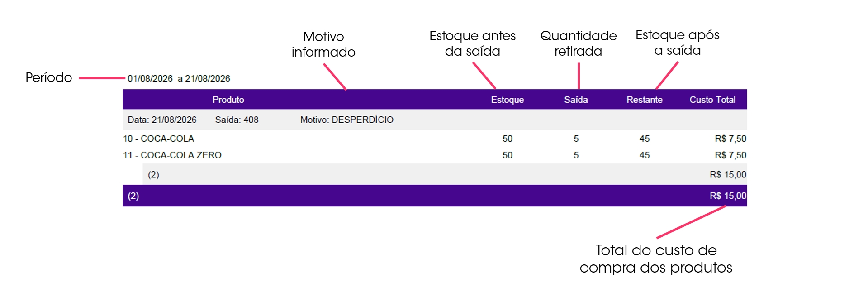Image resolution: width=868 pixels, height=307 pixels.
Task: Click the Restante value 45 for COCA-COLA
Action: (644, 139)
